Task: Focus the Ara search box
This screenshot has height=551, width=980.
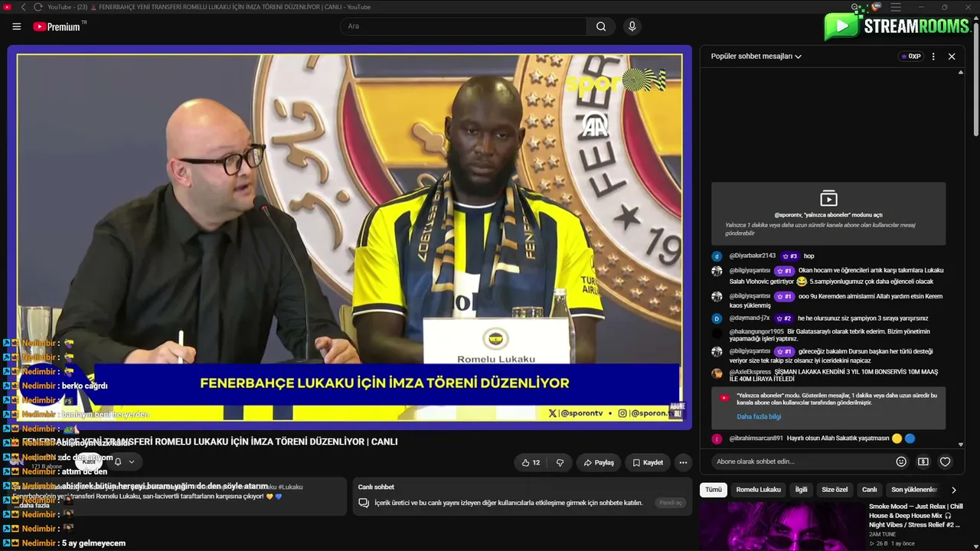Action: coord(463,26)
